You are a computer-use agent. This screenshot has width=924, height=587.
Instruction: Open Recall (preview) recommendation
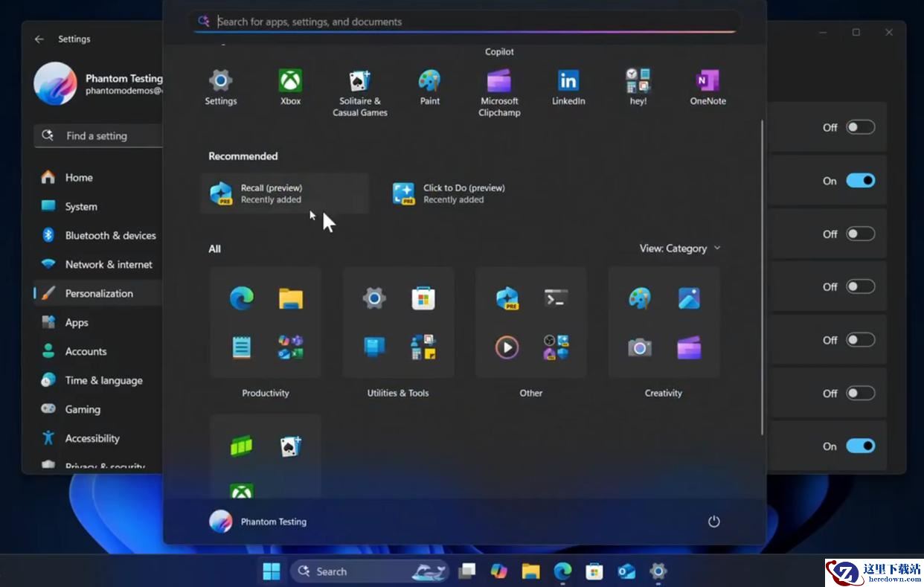click(x=285, y=193)
